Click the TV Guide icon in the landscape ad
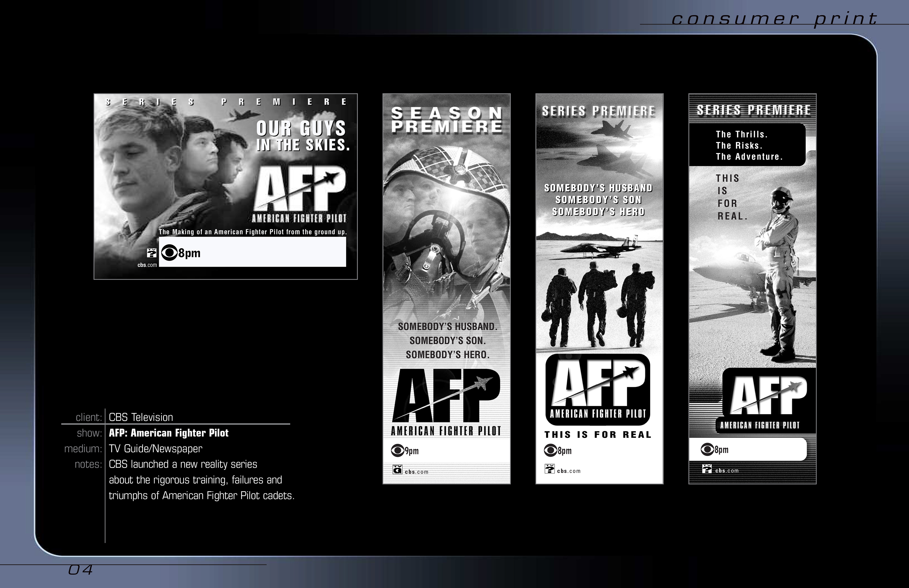The width and height of the screenshot is (909, 588). point(152,253)
